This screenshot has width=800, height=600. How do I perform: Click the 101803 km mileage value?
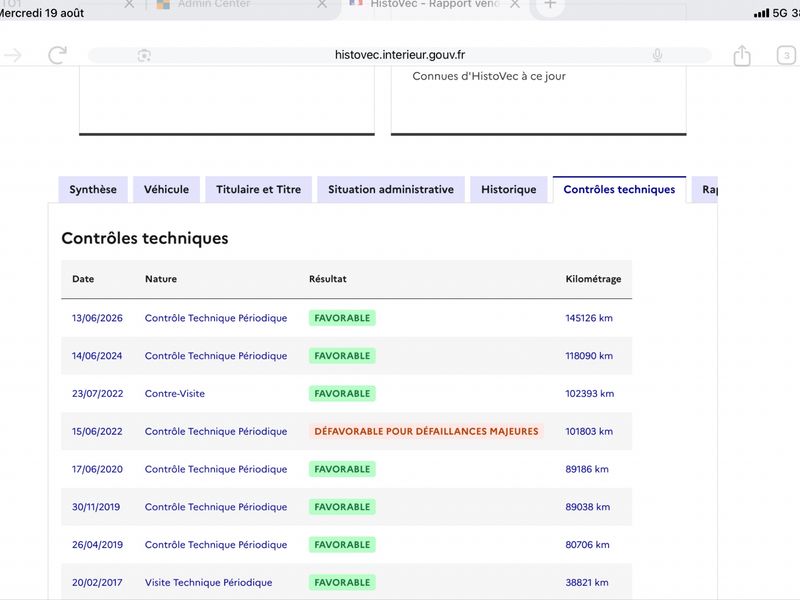pyautogui.click(x=589, y=431)
